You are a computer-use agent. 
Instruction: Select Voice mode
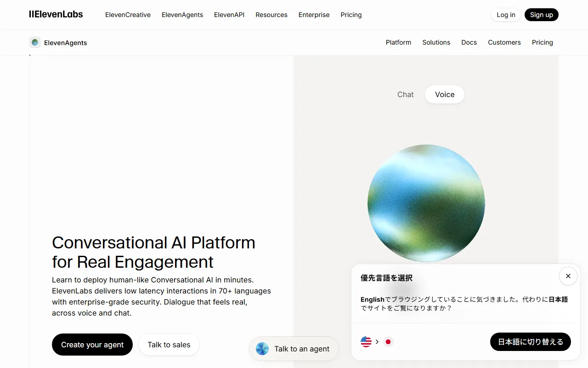[x=444, y=94]
